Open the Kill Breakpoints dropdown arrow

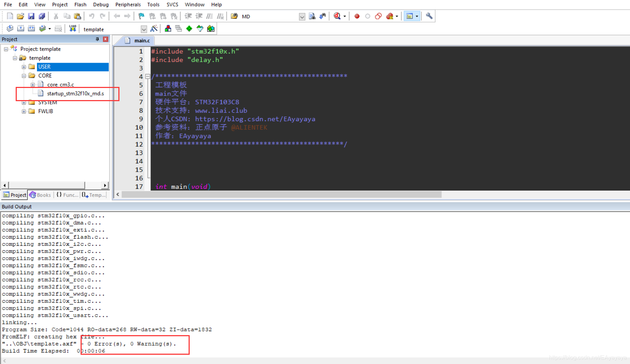point(397,16)
